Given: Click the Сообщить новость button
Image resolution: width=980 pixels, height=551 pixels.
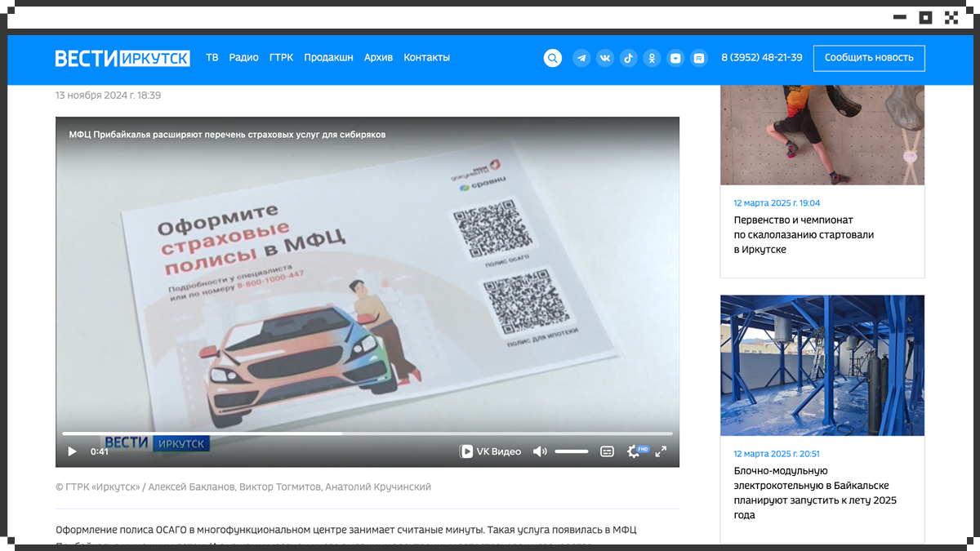Looking at the screenshot, I should coord(869,58).
